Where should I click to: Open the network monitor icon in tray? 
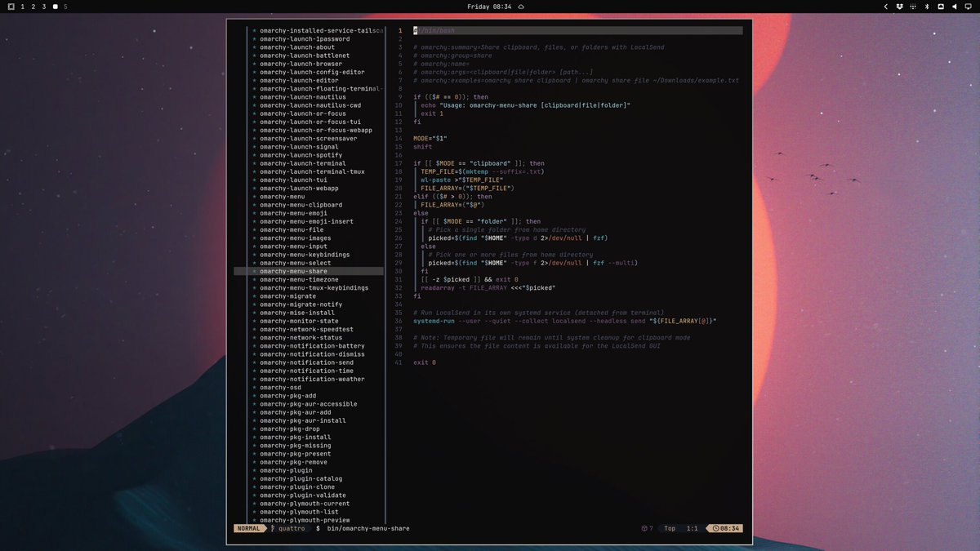(941, 7)
